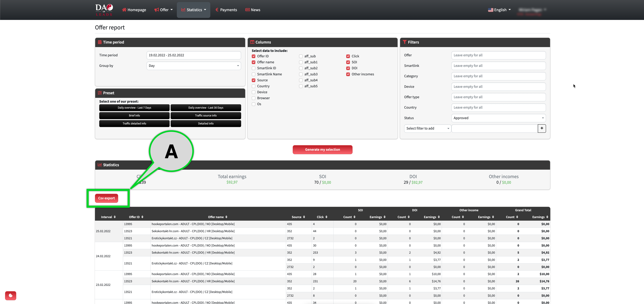Image resolution: width=644 pixels, height=304 pixels.
Task: Sort table by Offer name arrows
Action: 226,217
